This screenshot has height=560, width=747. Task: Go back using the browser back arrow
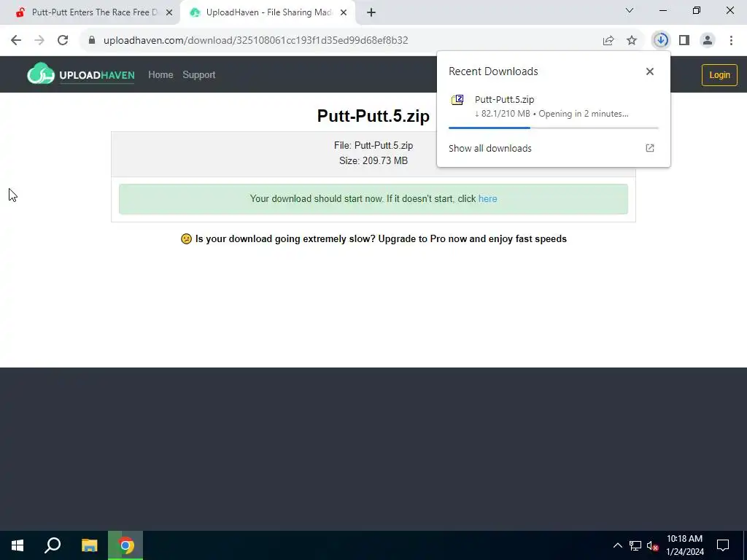coord(16,41)
